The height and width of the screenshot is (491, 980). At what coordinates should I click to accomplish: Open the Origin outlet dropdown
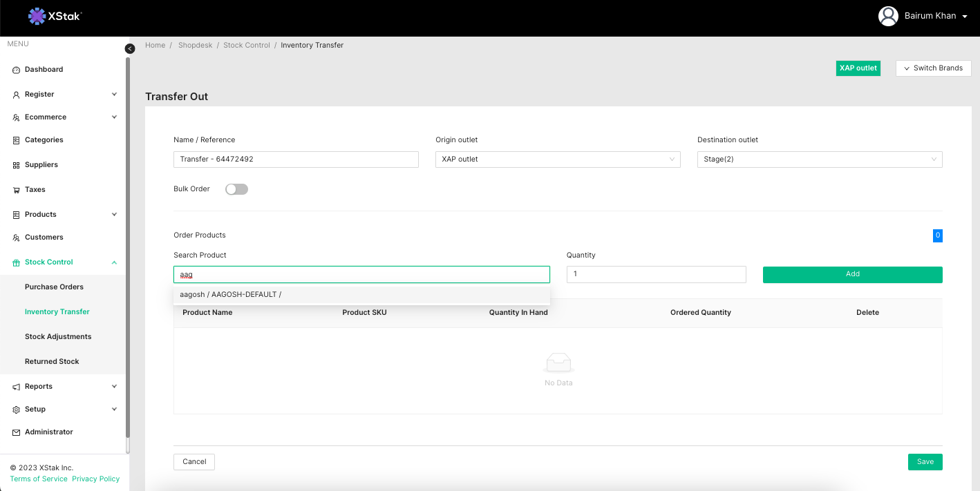(x=557, y=160)
